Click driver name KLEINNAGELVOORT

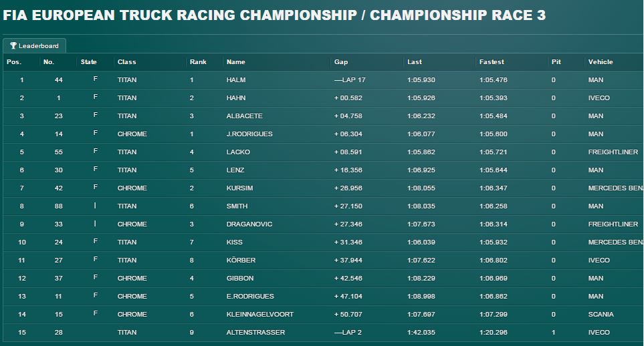[260, 315]
